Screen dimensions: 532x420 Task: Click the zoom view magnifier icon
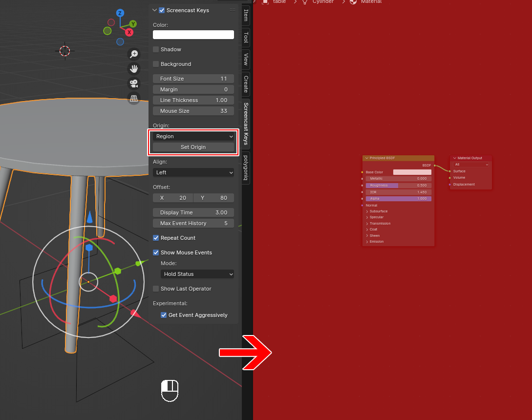[134, 54]
